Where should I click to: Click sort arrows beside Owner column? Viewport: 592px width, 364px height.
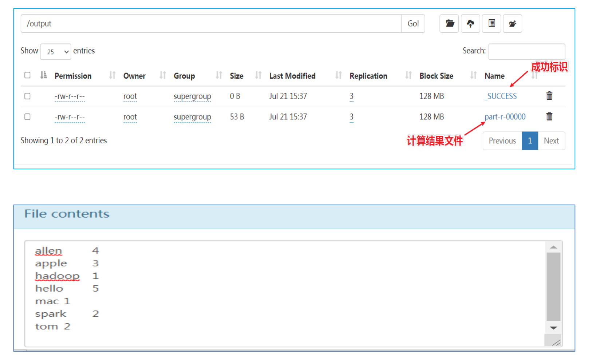coord(163,75)
